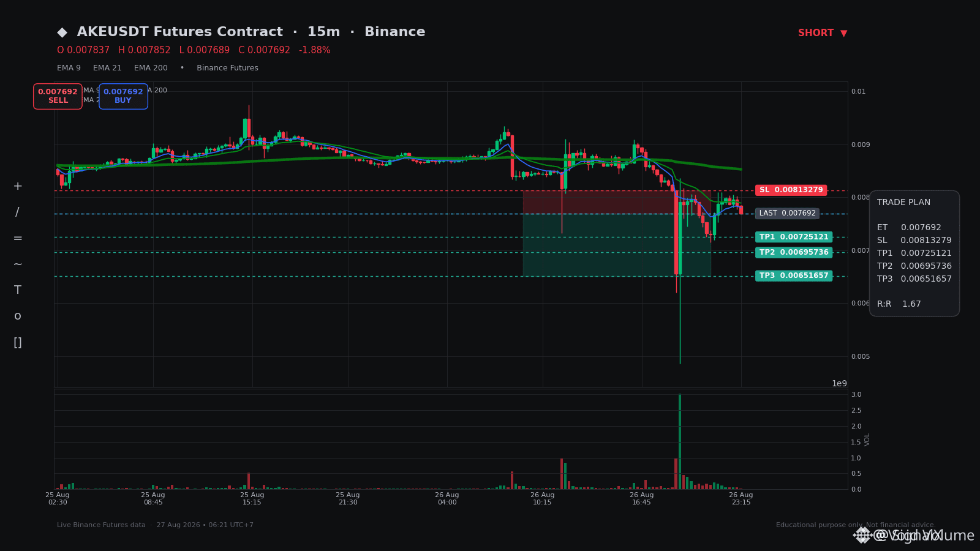Click the LAST 0.007692 price tag
This screenshot has width=980, height=551.
[x=787, y=213]
